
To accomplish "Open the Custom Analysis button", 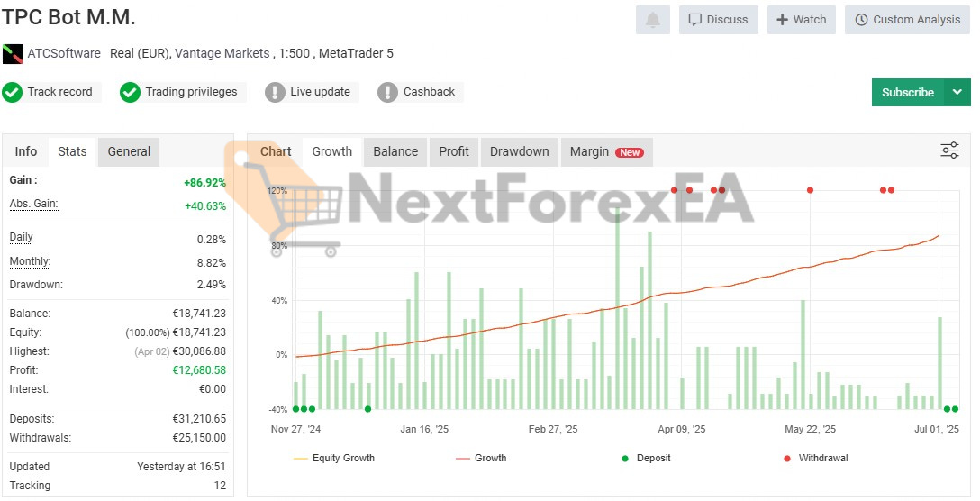I will (907, 20).
